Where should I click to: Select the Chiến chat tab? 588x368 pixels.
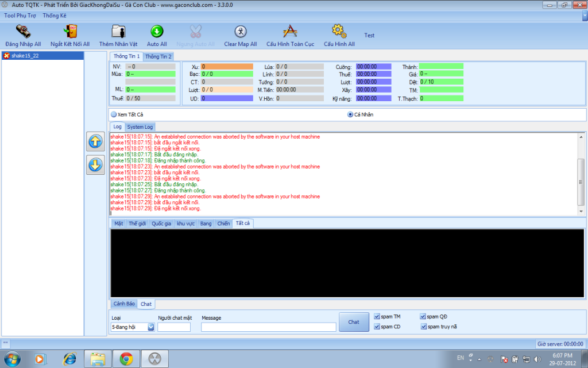point(223,224)
